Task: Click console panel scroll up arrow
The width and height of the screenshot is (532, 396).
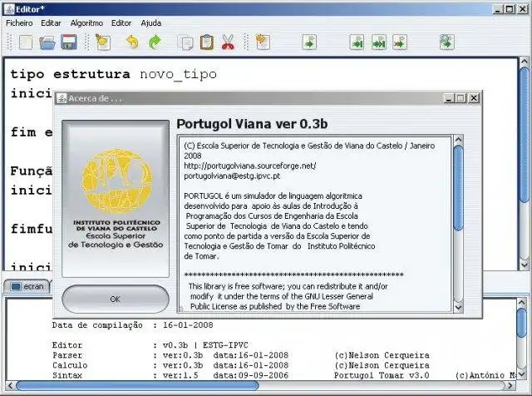Action: pyautogui.click(x=522, y=302)
